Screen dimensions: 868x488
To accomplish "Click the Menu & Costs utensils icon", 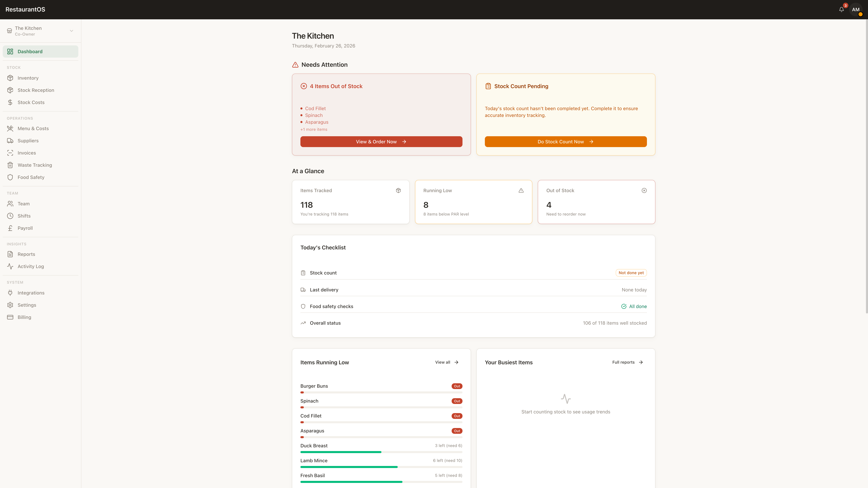I will (x=10, y=128).
